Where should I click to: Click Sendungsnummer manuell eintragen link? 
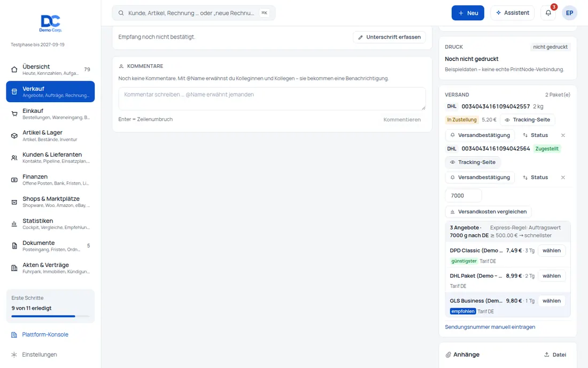click(x=490, y=327)
